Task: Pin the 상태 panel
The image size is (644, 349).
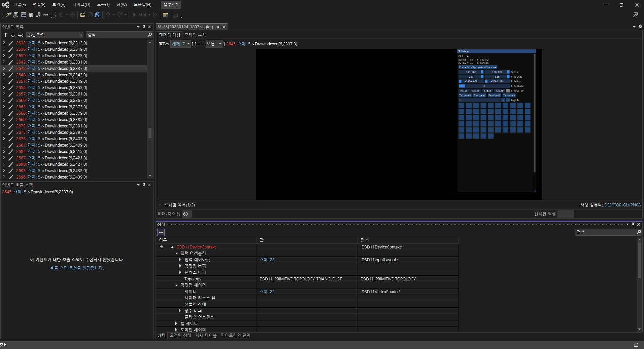Action: pyautogui.click(x=633, y=224)
